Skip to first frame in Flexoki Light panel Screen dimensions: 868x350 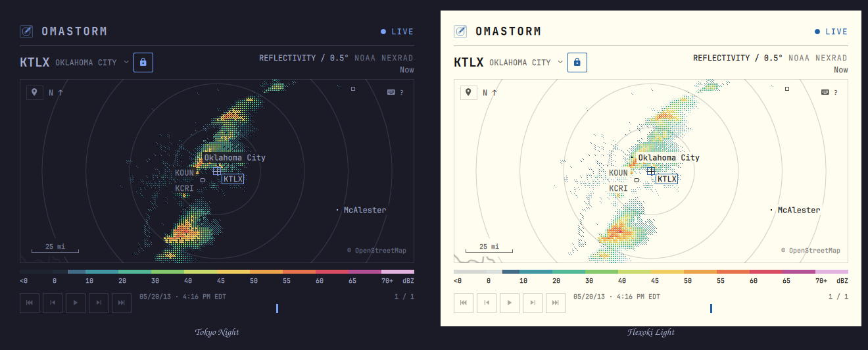(464, 303)
